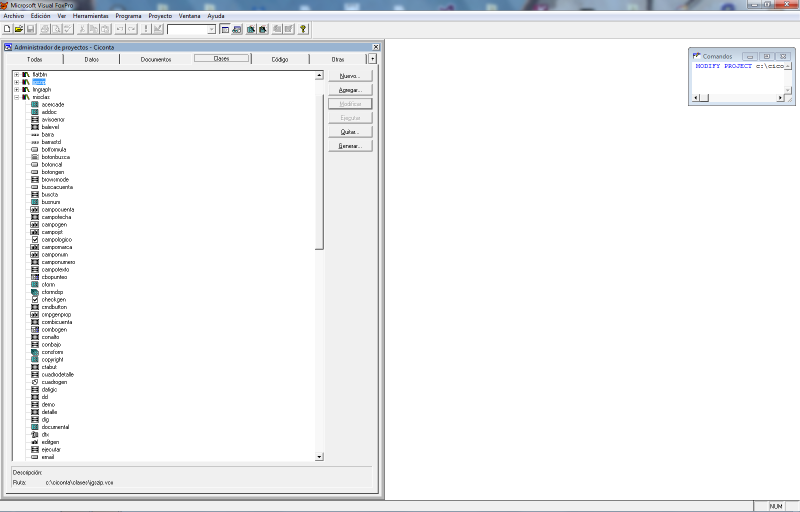Click the misclas class library icon
Image resolution: width=800 pixels, height=512 pixels.
click(x=26, y=97)
